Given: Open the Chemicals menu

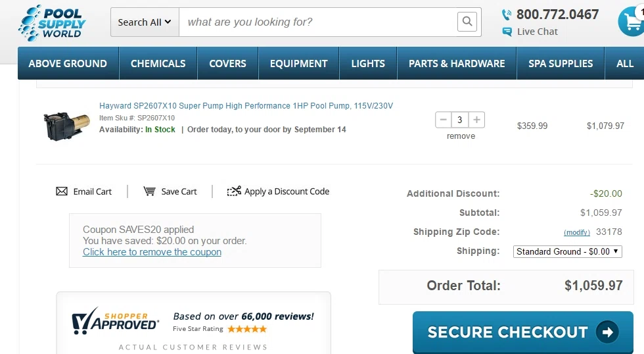Looking at the screenshot, I should (158, 63).
